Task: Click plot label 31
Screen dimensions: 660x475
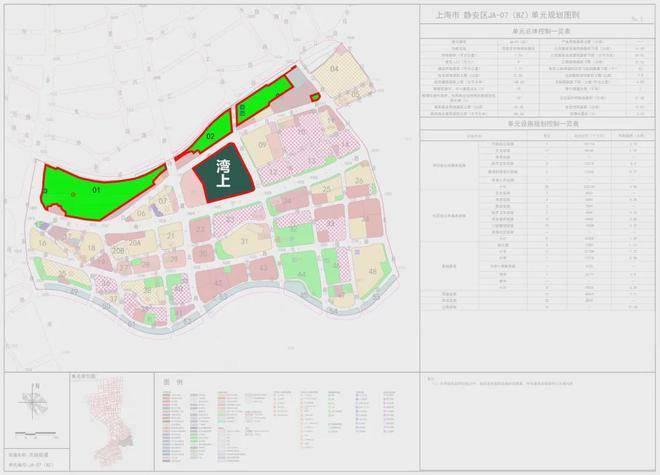Action: click(245, 241)
